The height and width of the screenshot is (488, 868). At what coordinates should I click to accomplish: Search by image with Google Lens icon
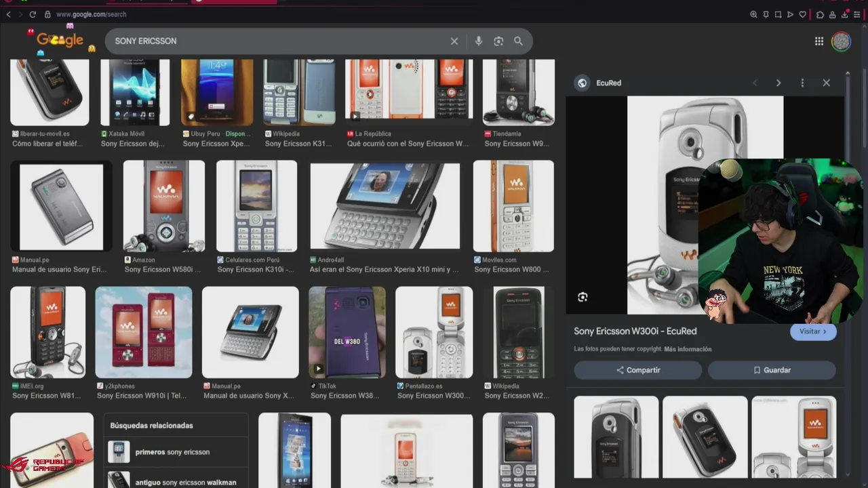coord(498,41)
